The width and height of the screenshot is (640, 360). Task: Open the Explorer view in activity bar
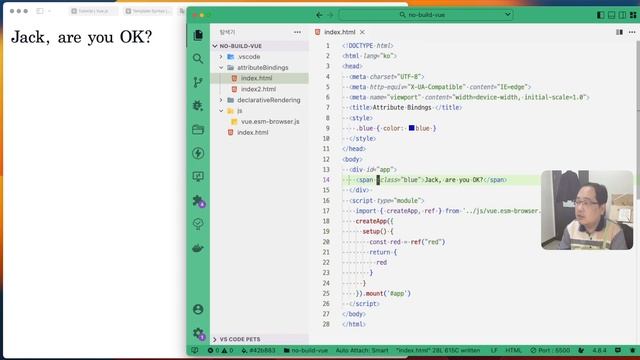point(198,35)
